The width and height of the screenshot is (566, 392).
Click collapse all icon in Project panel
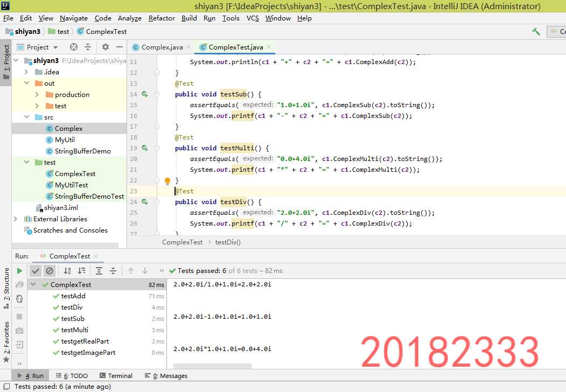[x=88, y=47]
